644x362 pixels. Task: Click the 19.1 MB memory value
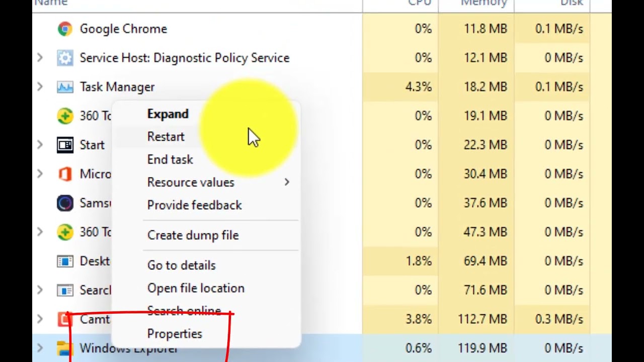tap(486, 116)
